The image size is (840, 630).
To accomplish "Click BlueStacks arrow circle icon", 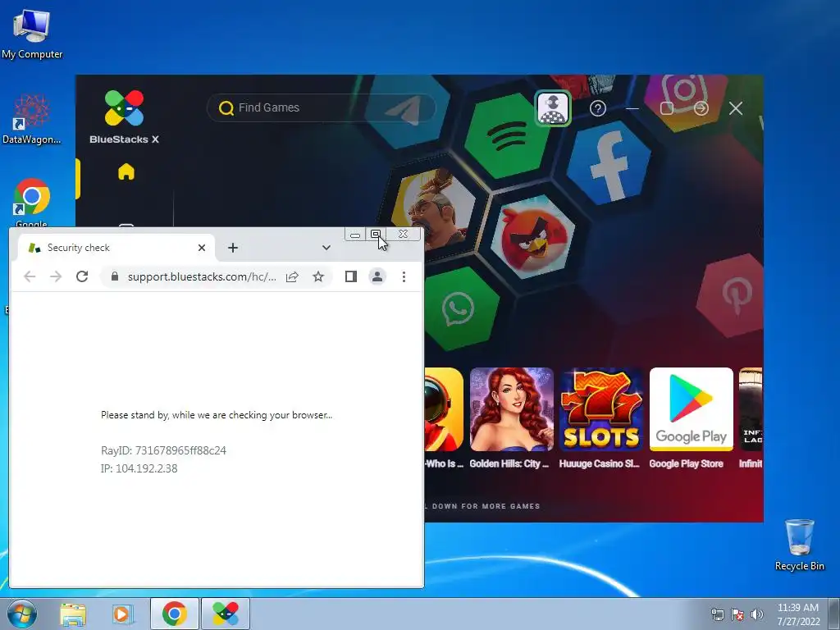I will (x=701, y=108).
